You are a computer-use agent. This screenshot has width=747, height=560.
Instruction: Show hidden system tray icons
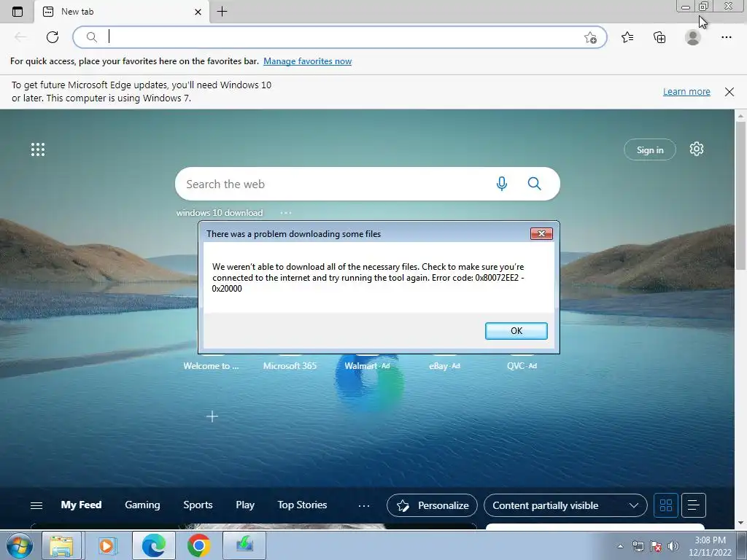(620, 546)
